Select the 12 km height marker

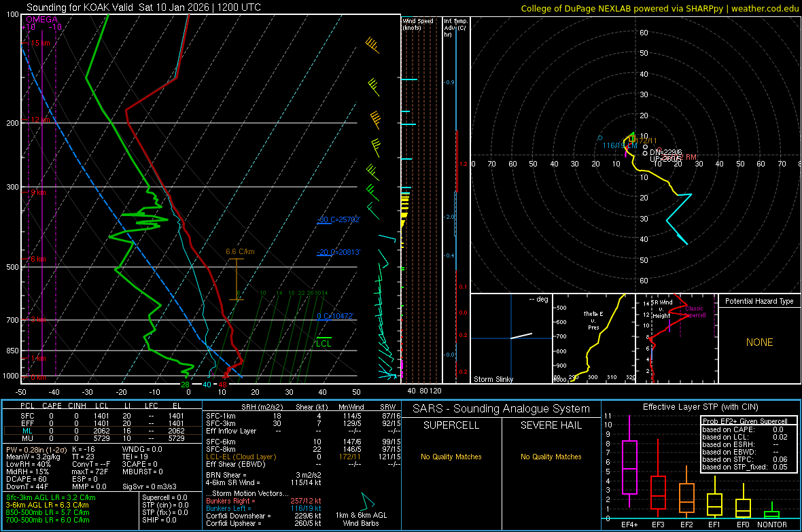point(40,120)
